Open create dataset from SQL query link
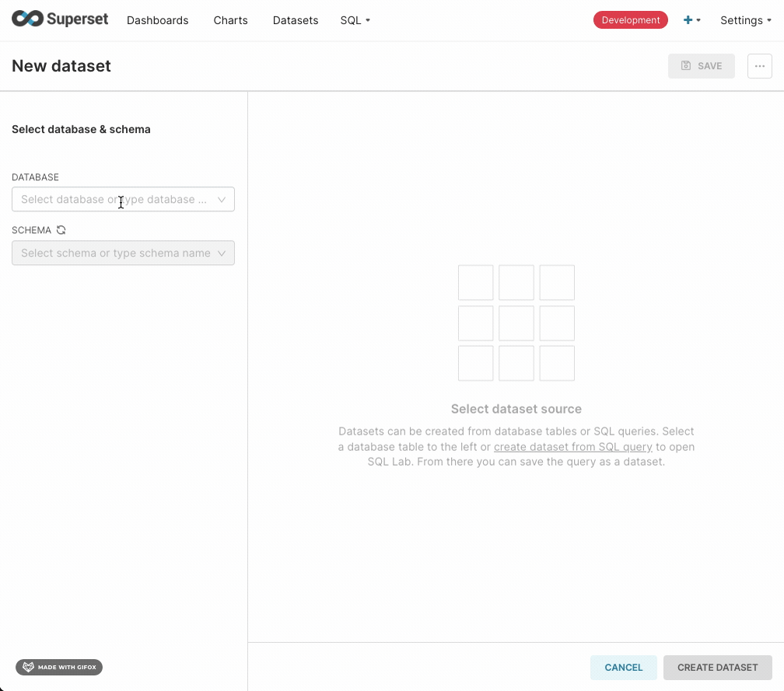This screenshot has height=691, width=784. point(573,447)
